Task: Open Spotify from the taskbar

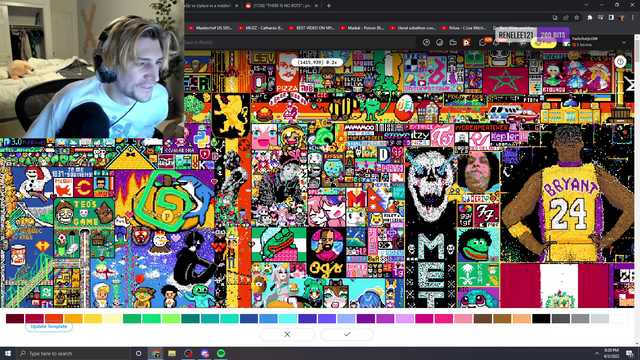Action: tap(221, 353)
